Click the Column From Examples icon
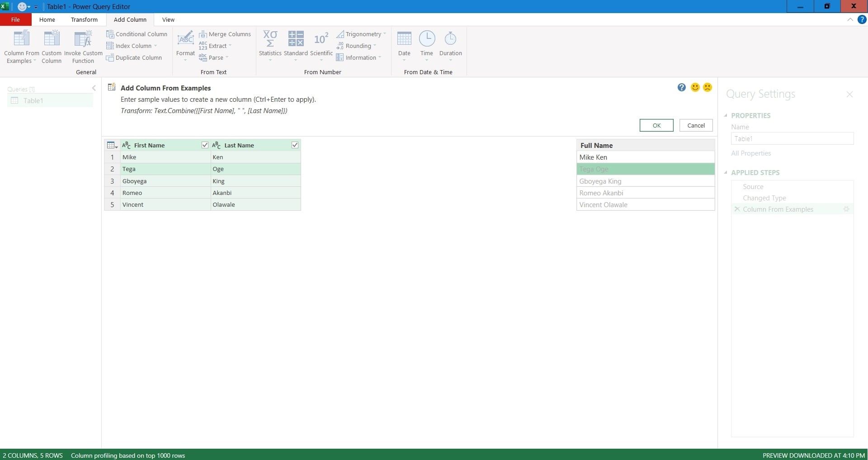This screenshot has height=460, width=868. pos(21,39)
